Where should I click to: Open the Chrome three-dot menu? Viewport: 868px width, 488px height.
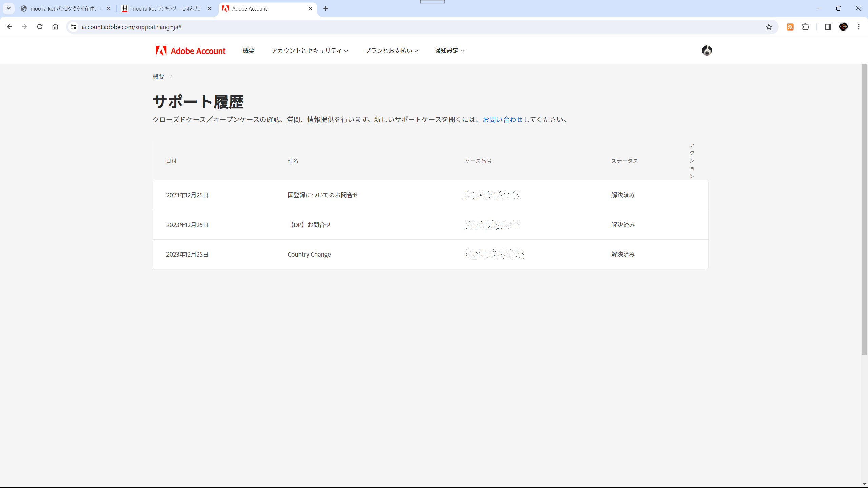(859, 27)
